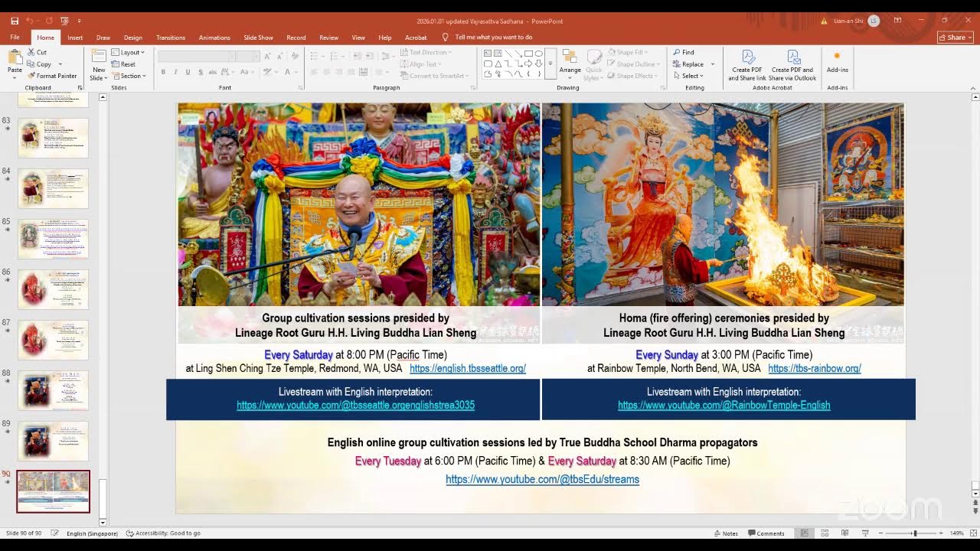Open the File menu
The width and height of the screenshot is (980, 551).
point(15,37)
